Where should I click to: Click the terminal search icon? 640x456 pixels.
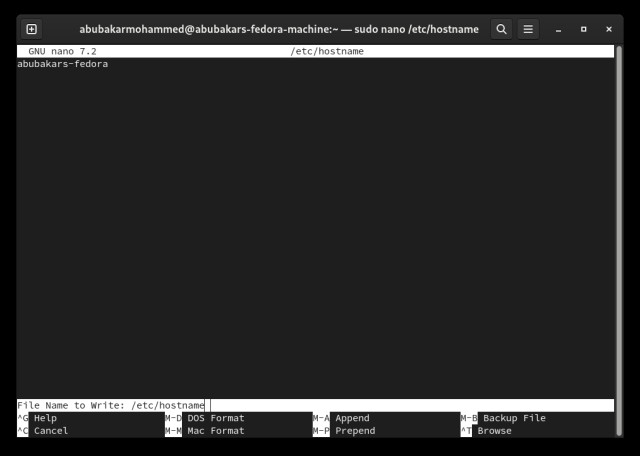pyautogui.click(x=501, y=29)
